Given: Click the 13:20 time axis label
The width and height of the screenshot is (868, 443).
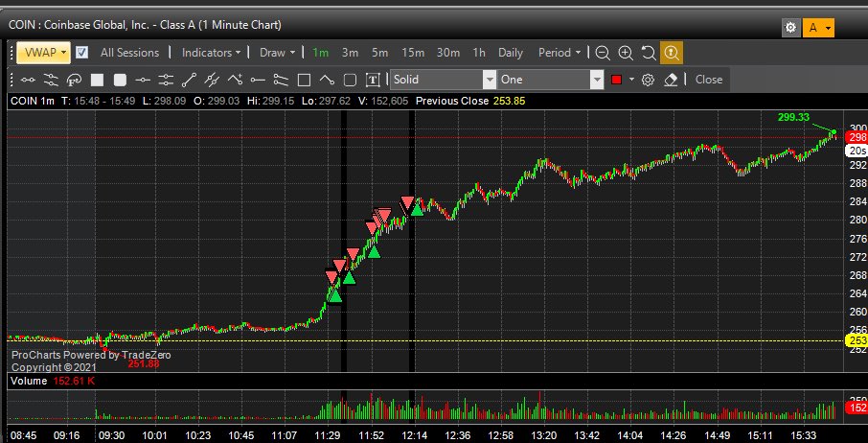Looking at the screenshot, I should 544,435.
